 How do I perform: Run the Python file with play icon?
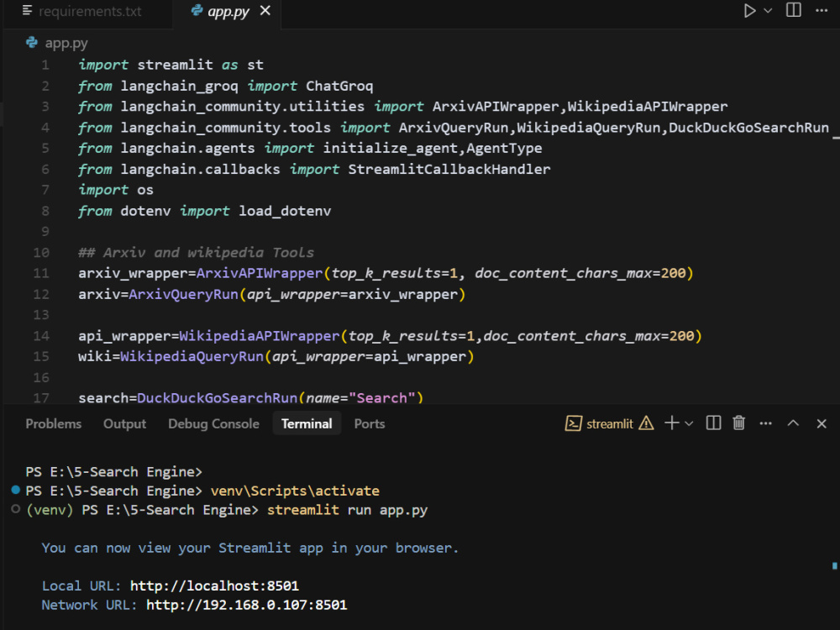pyautogui.click(x=749, y=11)
